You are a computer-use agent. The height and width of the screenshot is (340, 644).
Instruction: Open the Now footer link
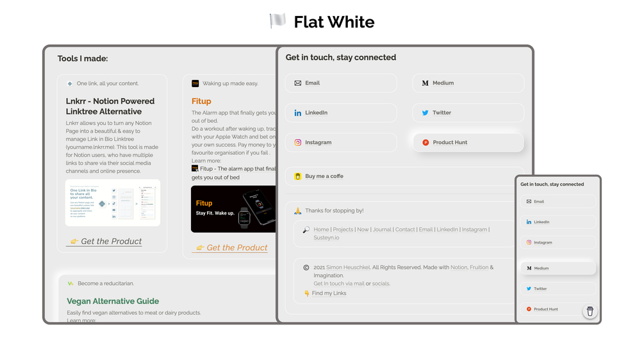[x=363, y=229]
